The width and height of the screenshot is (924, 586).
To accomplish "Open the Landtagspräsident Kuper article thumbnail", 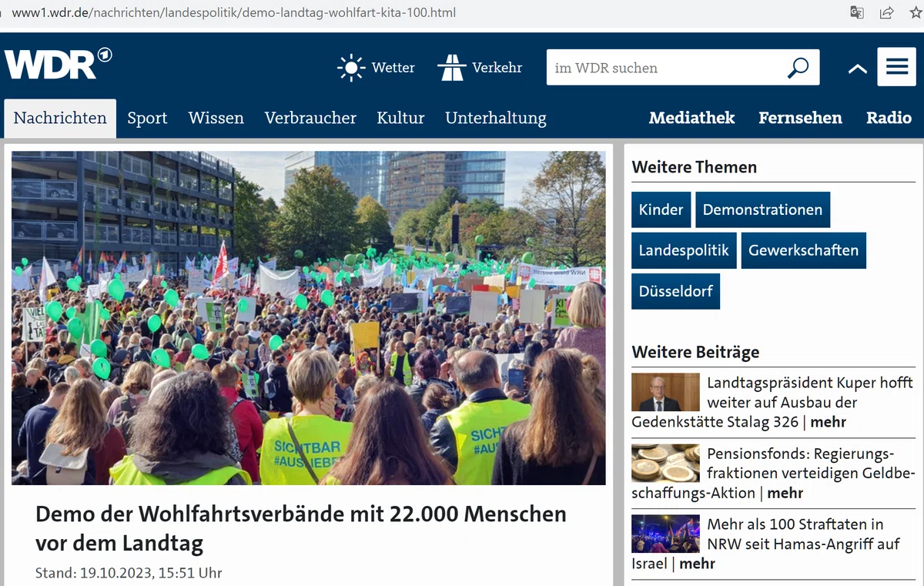I will pos(665,393).
